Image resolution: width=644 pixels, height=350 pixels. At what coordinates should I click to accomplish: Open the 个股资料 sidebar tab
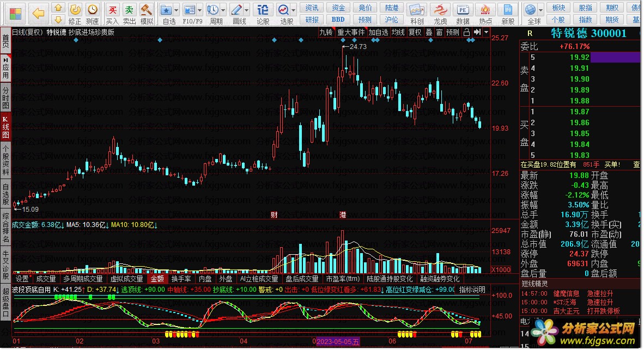6,160
